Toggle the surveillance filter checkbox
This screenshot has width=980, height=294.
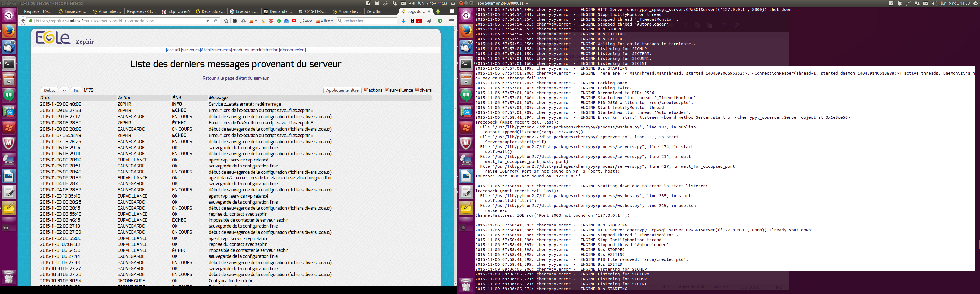click(387, 90)
